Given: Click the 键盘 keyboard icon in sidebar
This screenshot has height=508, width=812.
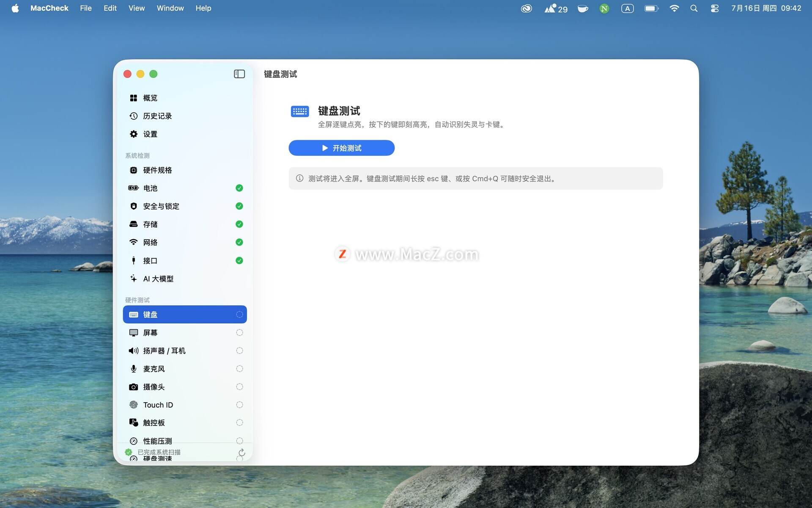Looking at the screenshot, I should pyautogui.click(x=134, y=315).
